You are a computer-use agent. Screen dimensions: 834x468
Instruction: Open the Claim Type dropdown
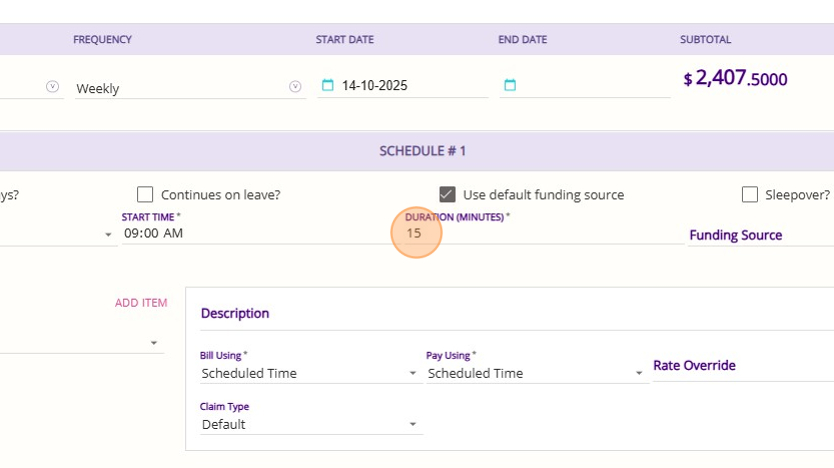coord(413,425)
